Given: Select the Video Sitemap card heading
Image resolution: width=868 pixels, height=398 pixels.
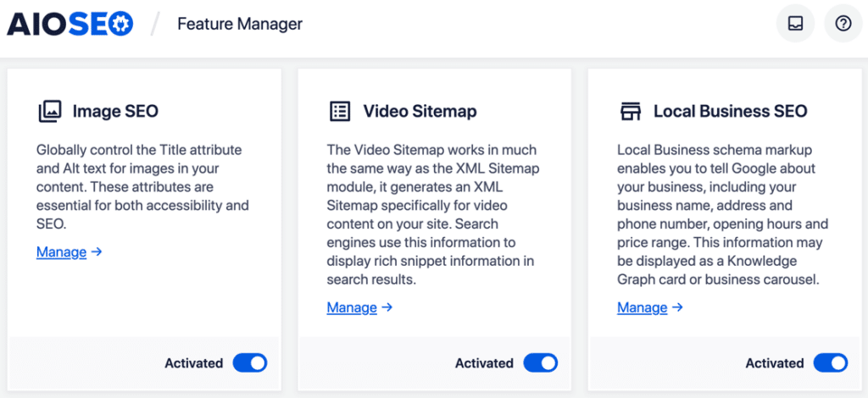Looking at the screenshot, I should click(420, 111).
